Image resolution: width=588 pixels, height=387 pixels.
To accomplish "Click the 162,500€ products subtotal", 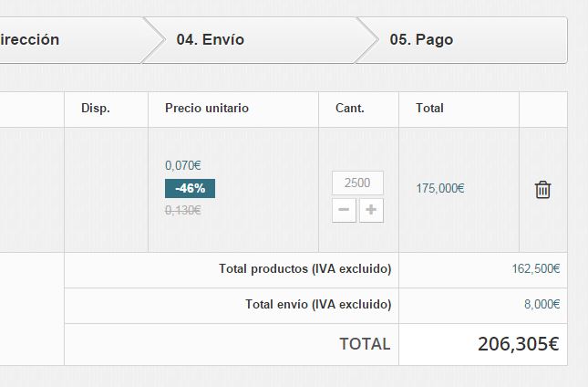I will [536, 269].
